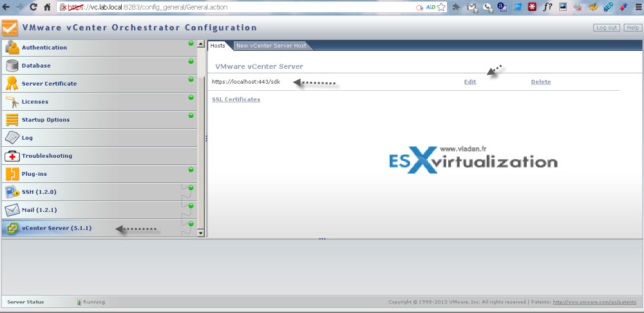
Task: Open the Licenses section
Action: (x=99, y=102)
